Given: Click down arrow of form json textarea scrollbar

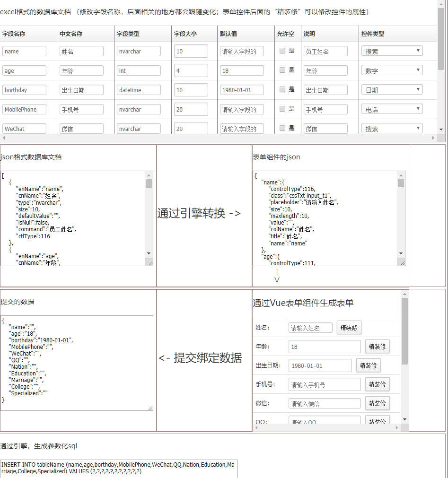Looking at the screenshot, I should click(x=401, y=253).
